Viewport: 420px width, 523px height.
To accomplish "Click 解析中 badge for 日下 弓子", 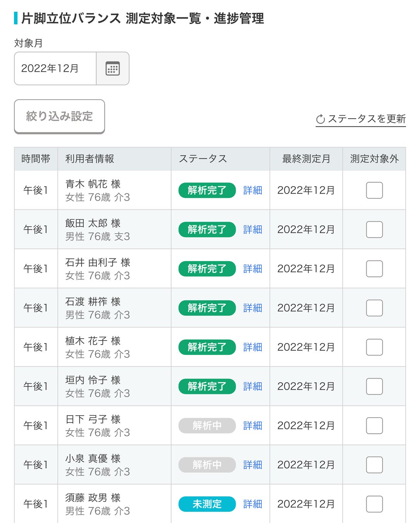I will (x=207, y=425).
